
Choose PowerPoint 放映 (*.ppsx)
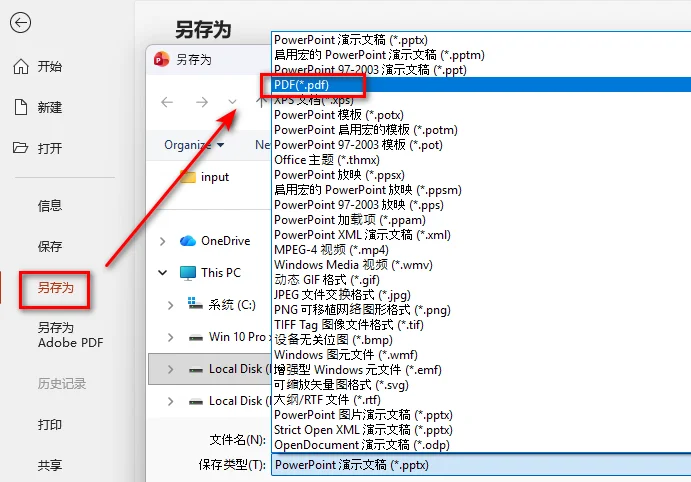(481, 175)
